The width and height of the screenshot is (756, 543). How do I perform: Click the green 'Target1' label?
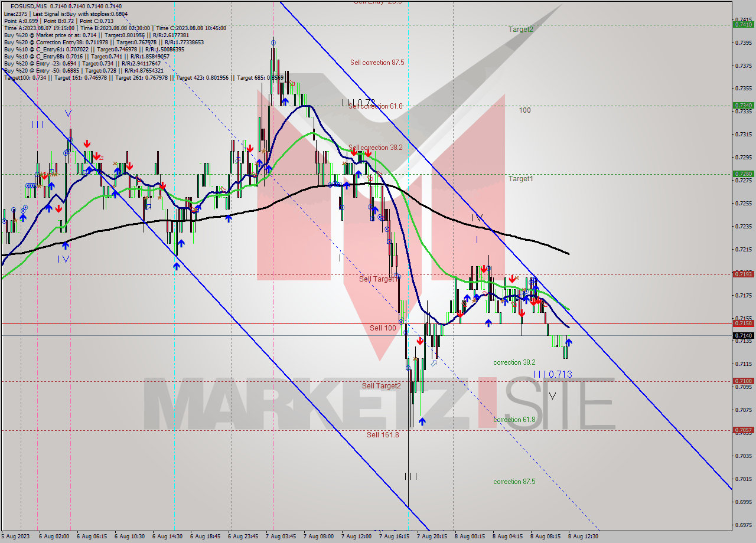click(521, 178)
